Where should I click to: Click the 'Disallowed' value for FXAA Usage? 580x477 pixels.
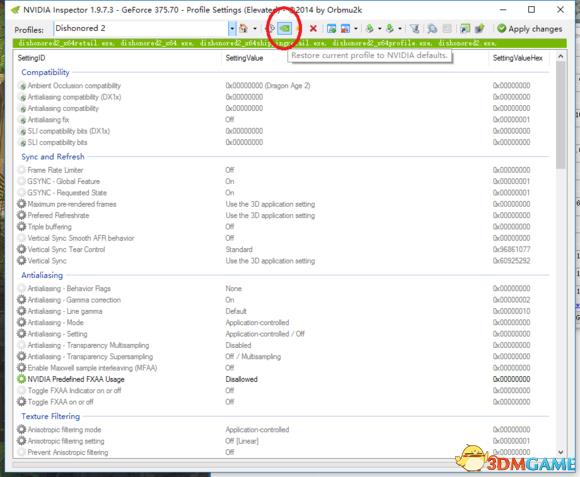(241, 379)
